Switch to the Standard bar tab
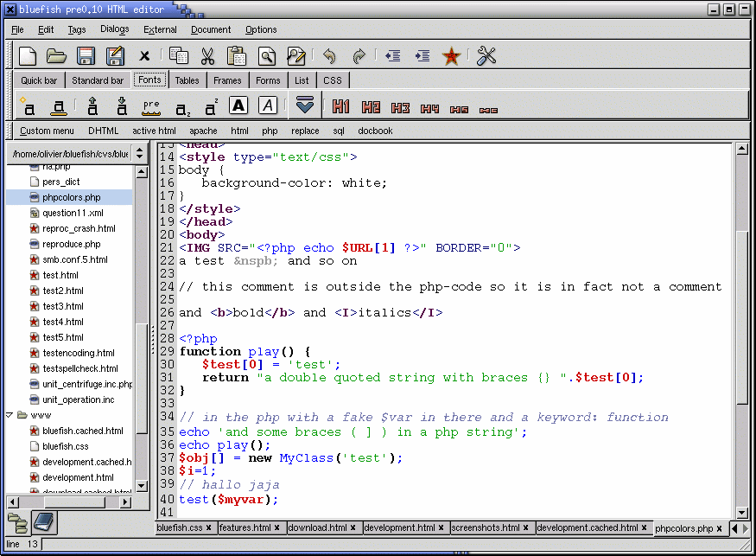This screenshot has width=756, height=556. [x=98, y=80]
